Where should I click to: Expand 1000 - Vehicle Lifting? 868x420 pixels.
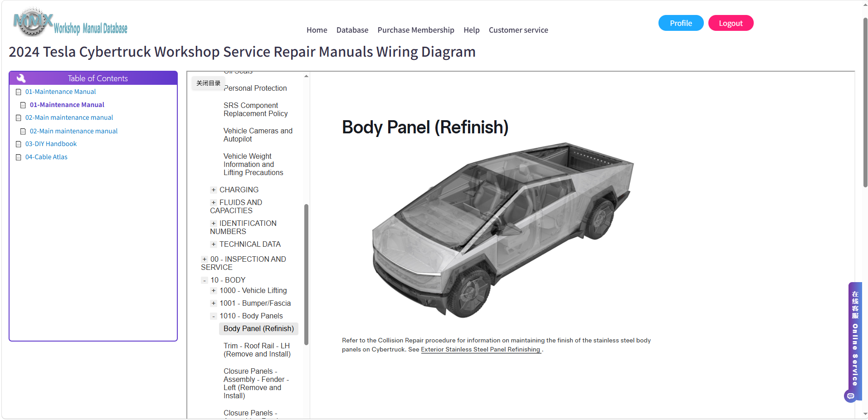click(x=213, y=291)
